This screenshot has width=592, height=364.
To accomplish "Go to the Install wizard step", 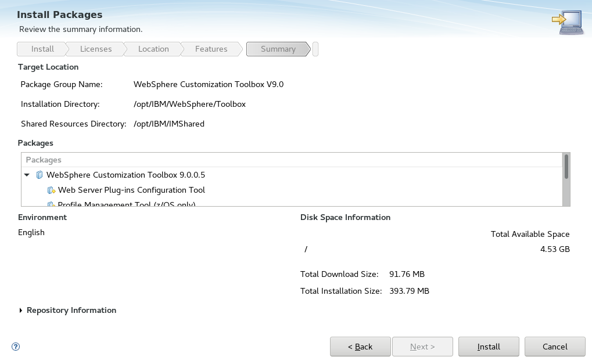I will (42, 49).
